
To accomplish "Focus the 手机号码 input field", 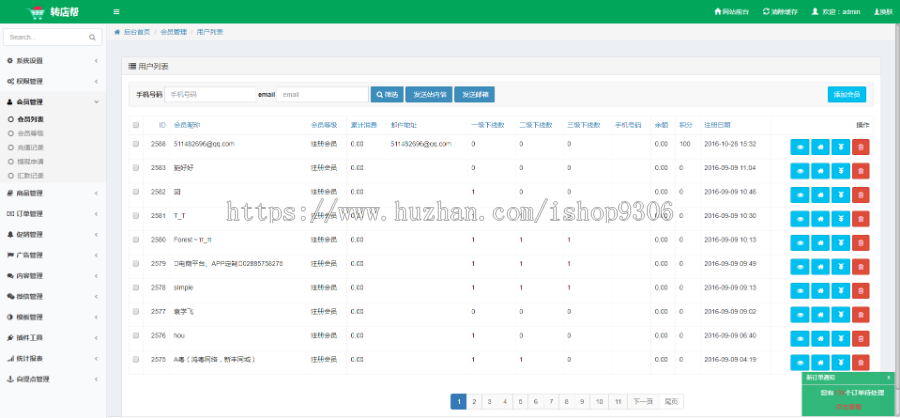I will point(210,94).
